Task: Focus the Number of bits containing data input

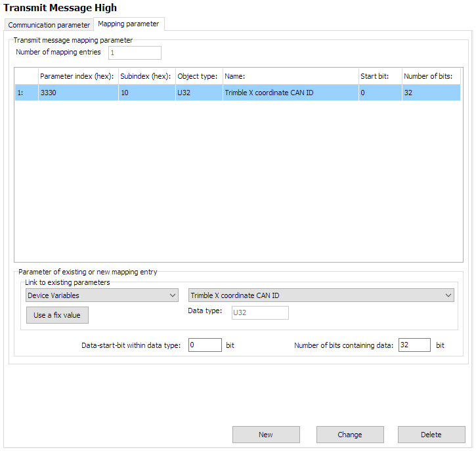Action: [x=414, y=345]
